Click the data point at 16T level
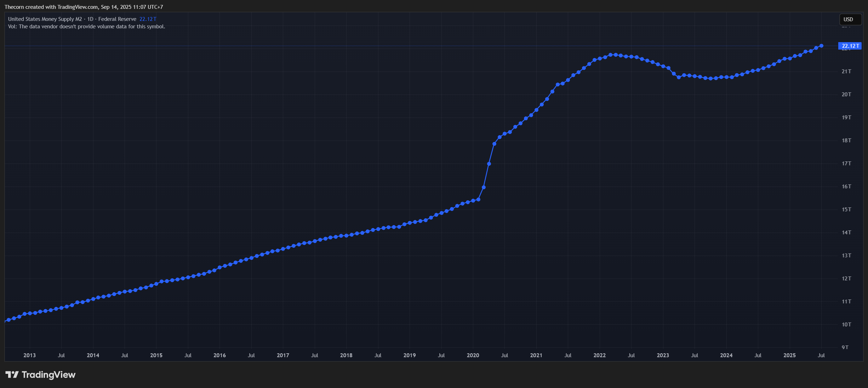This screenshot has height=388, width=868. 484,187
